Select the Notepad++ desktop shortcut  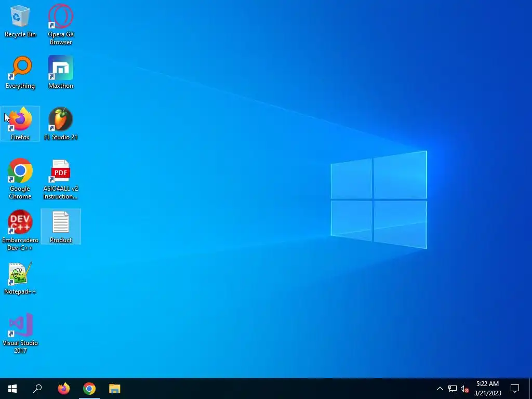coord(20,278)
